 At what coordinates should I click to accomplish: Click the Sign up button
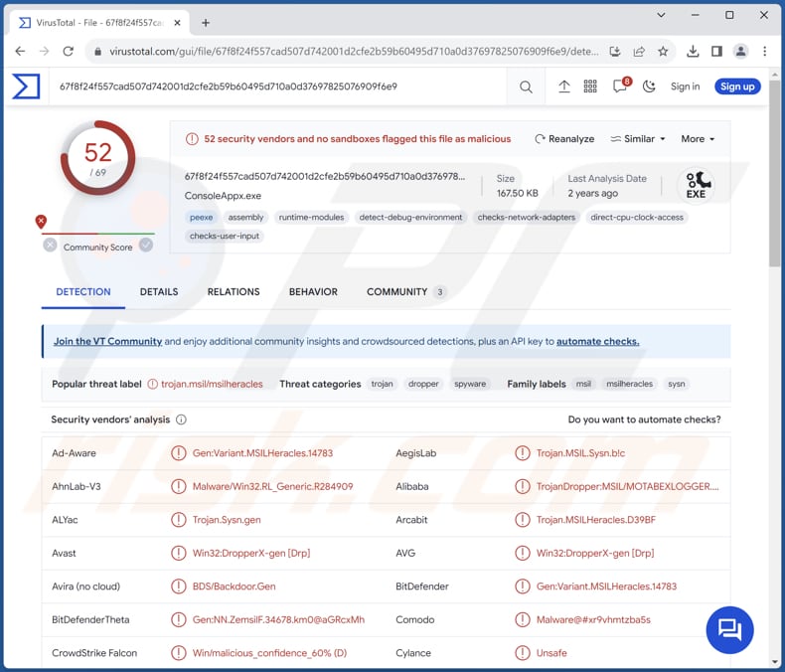click(737, 86)
